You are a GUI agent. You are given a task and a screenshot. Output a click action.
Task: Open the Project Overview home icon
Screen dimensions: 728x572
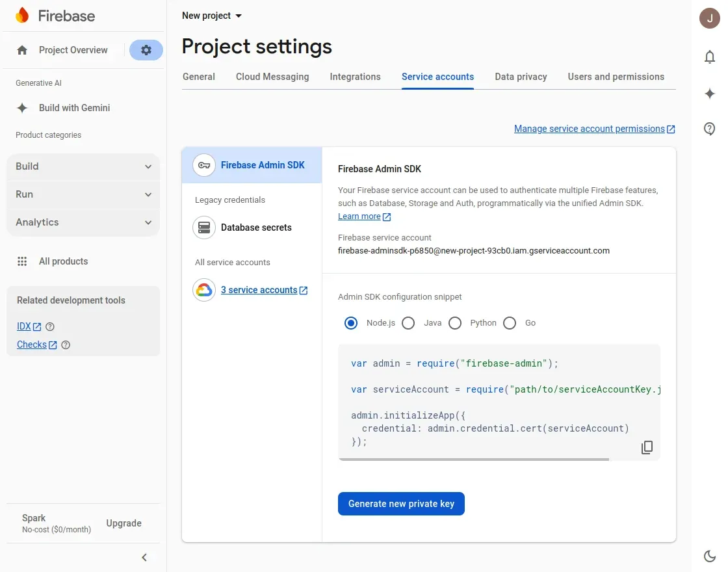pyautogui.click(x=22, y=50)
